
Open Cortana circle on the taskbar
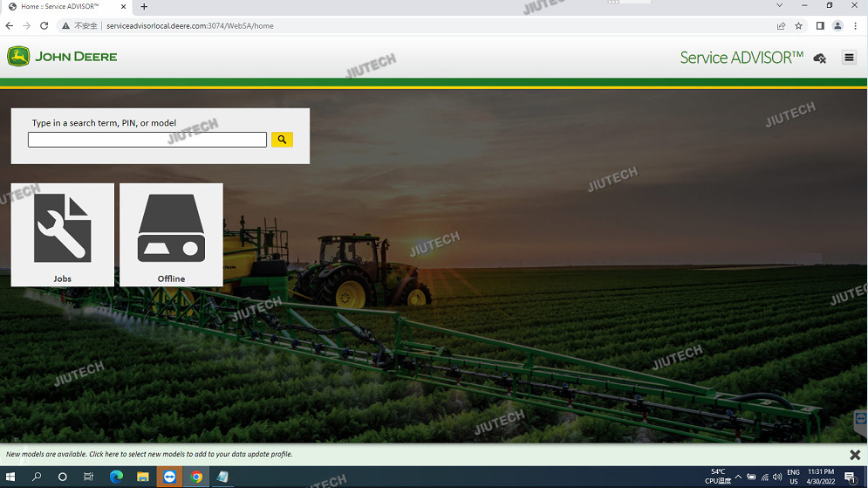(62, 477)
